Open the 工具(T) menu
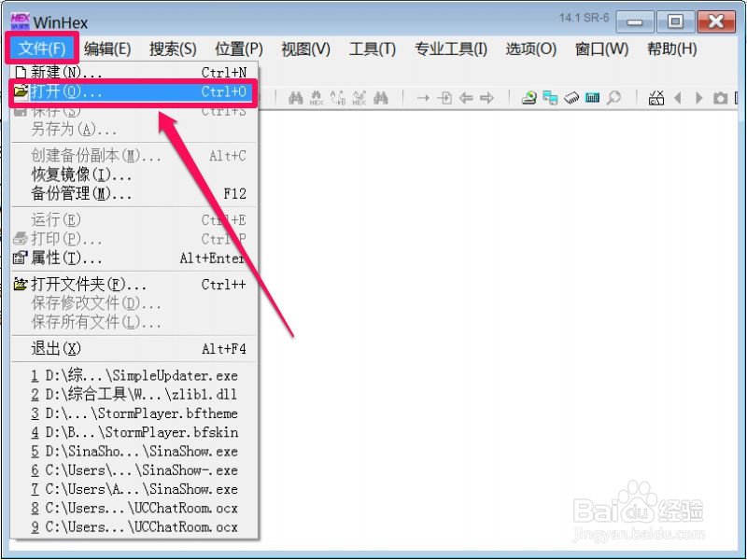747x560 pixels. 373,49
